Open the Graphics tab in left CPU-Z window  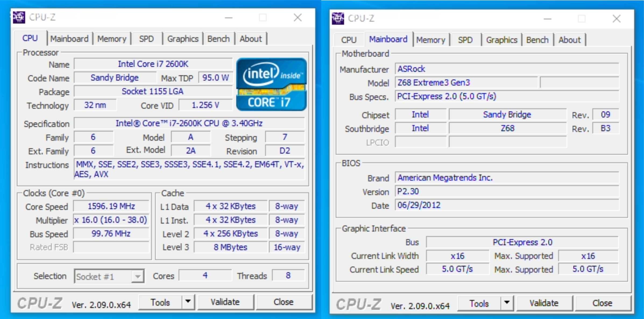tap(183, 39)
